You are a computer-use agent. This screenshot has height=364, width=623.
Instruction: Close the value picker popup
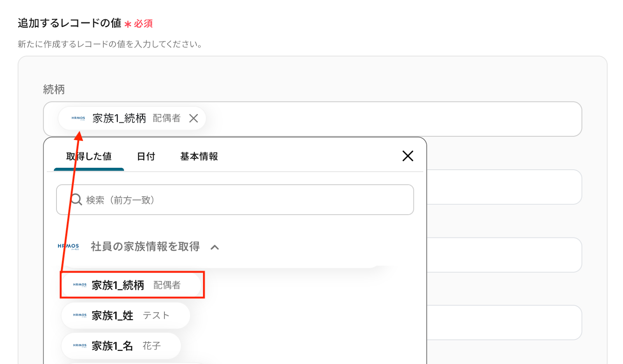pos(408,156)
